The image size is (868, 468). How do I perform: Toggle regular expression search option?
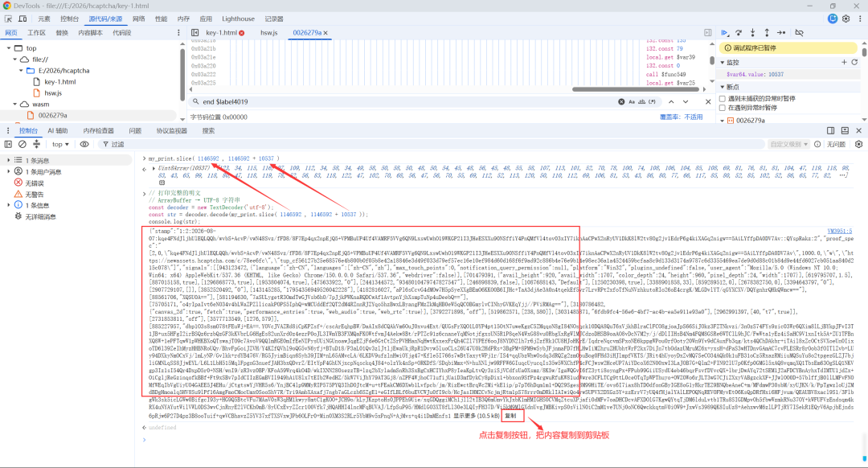(652, 102)
